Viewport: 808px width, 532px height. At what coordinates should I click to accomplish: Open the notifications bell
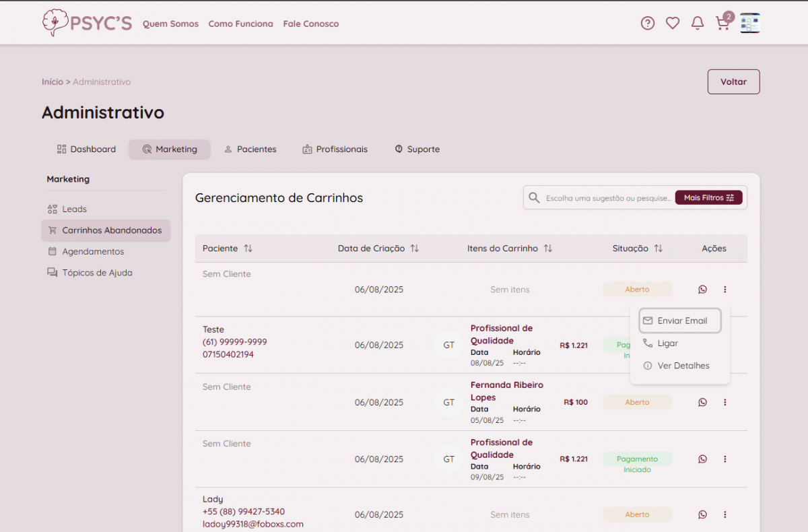click(698, 24)
